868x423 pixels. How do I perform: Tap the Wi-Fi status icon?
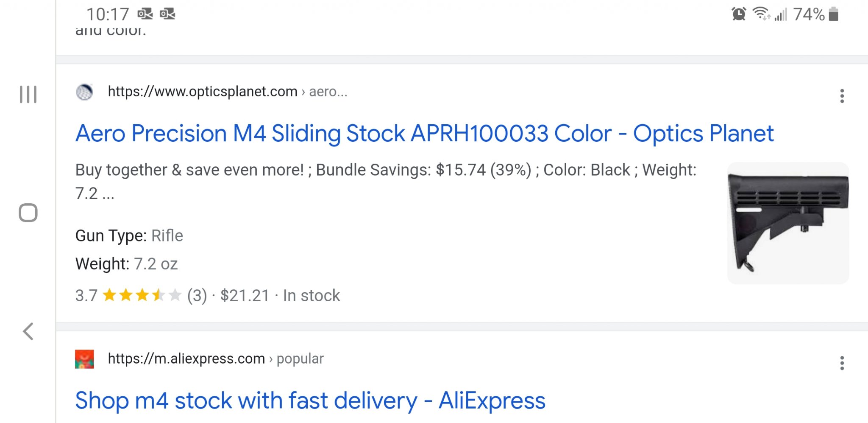pos(761,14)
